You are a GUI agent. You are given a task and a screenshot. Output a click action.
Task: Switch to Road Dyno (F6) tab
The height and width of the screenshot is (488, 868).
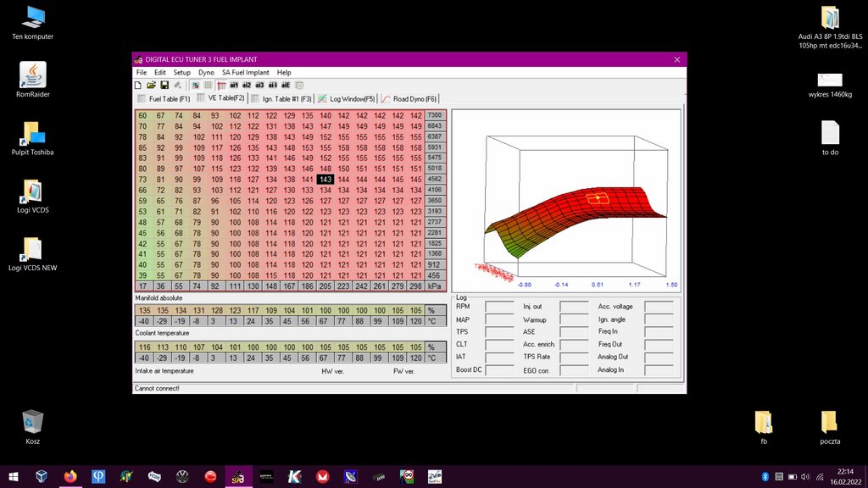point(409,99)
